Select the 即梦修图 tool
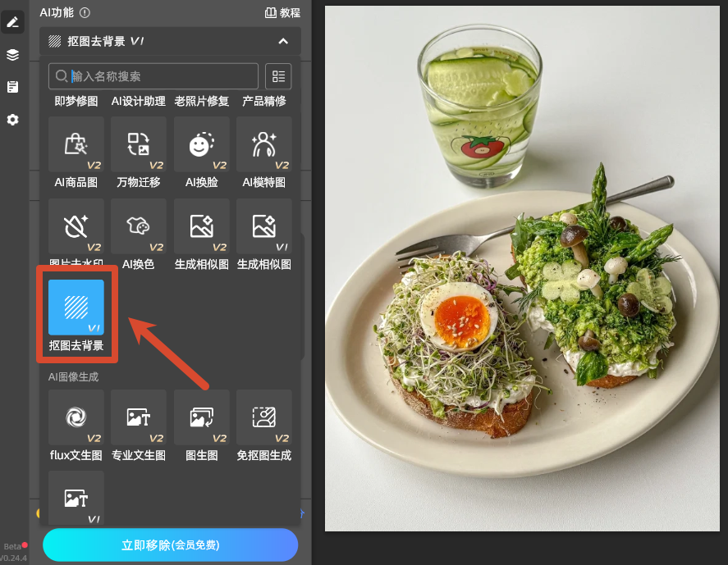The width and height of the screenshot is (728, 565). coord(76,101)
